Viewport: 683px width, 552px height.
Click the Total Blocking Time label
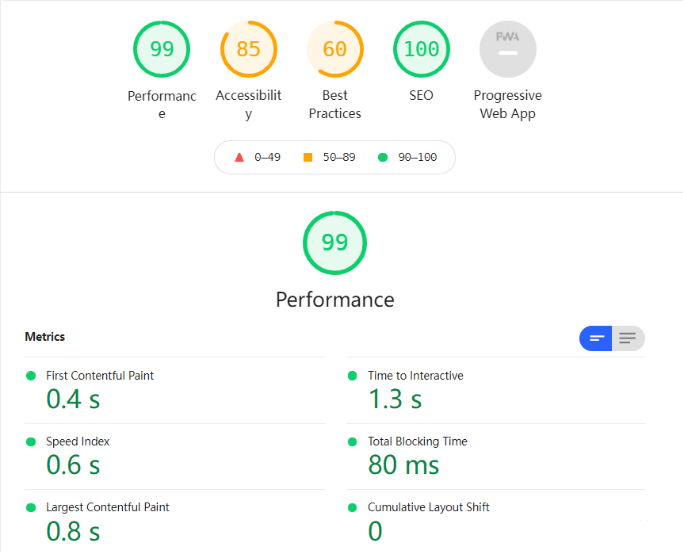point(418,442)
